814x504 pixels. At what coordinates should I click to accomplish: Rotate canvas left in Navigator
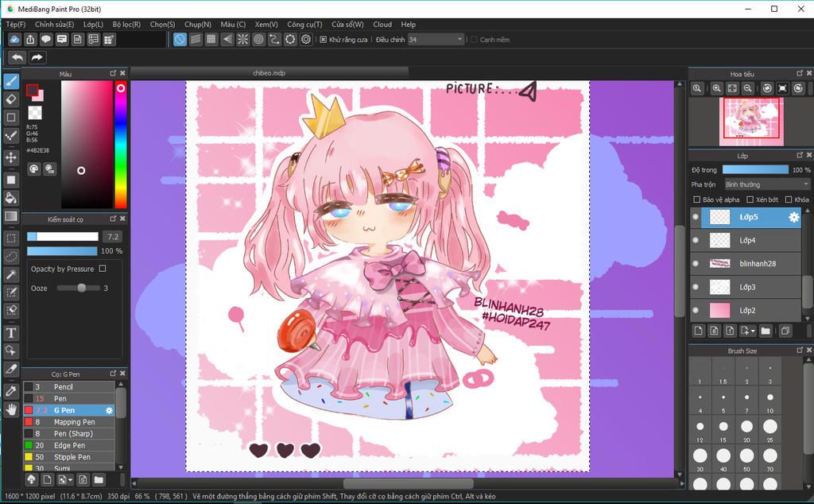[x=767, y=88]
